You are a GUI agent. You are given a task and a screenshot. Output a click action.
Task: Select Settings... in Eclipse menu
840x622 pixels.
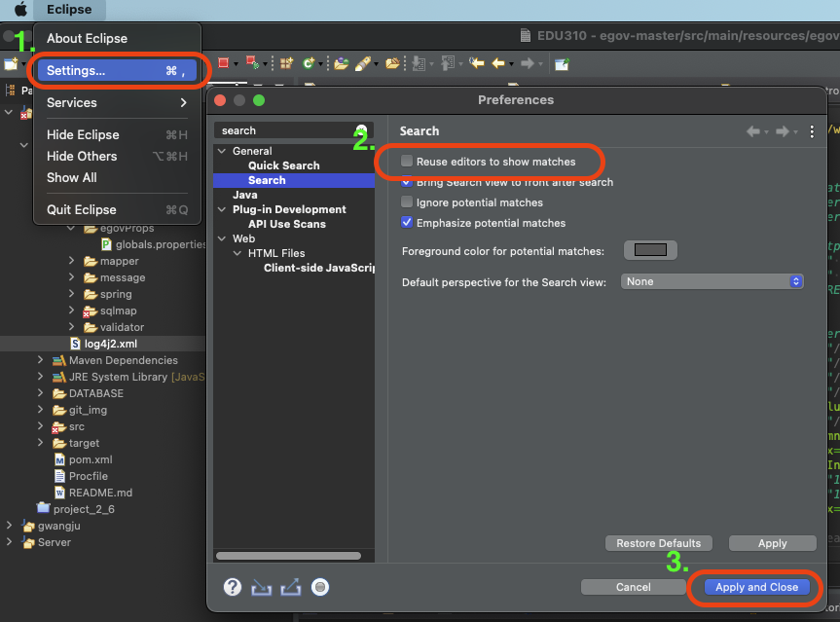coord(118,71)
